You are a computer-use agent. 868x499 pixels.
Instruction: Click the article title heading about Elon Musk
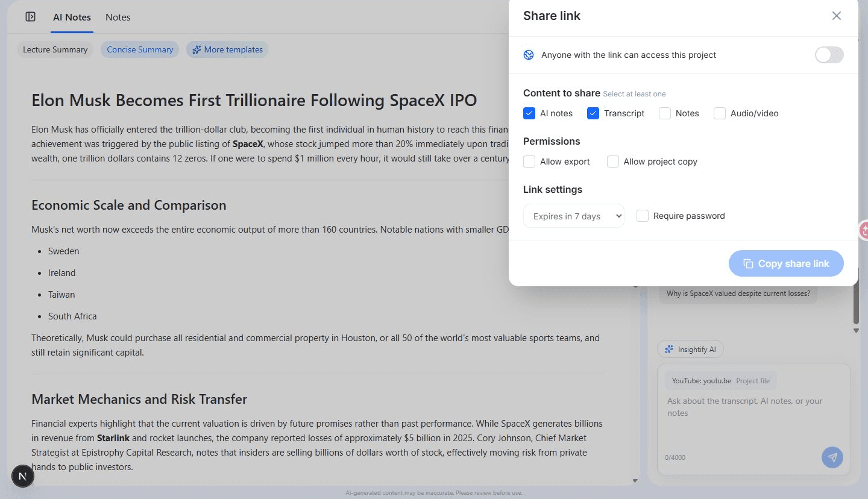(x=254, y=100)
